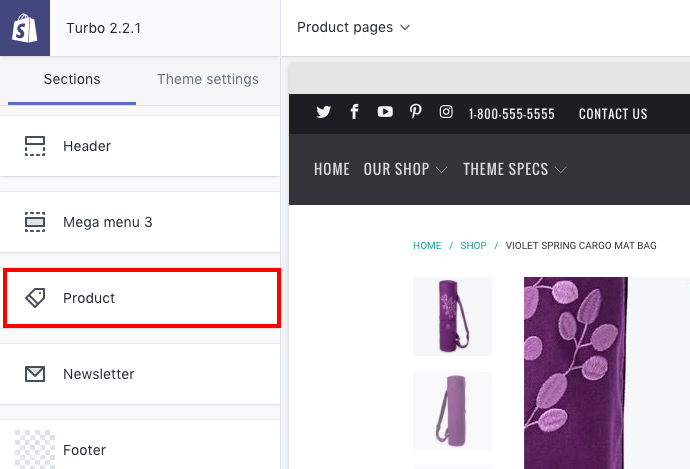Click the Newsletter envelope icon
Viewport: 690px width, 469px height.
(x=36, y=374)
